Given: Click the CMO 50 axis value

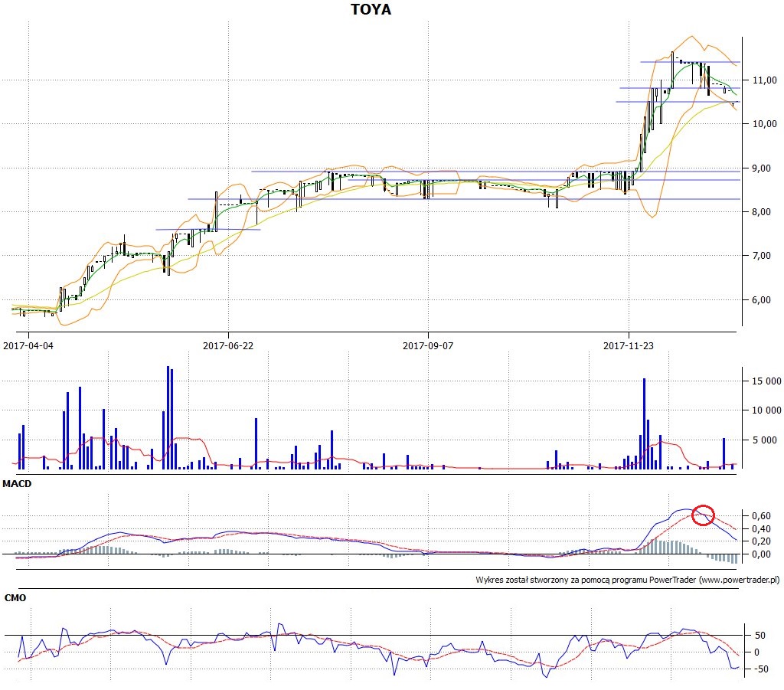Looking at the screenshot, I should click(x=760, y=636).
